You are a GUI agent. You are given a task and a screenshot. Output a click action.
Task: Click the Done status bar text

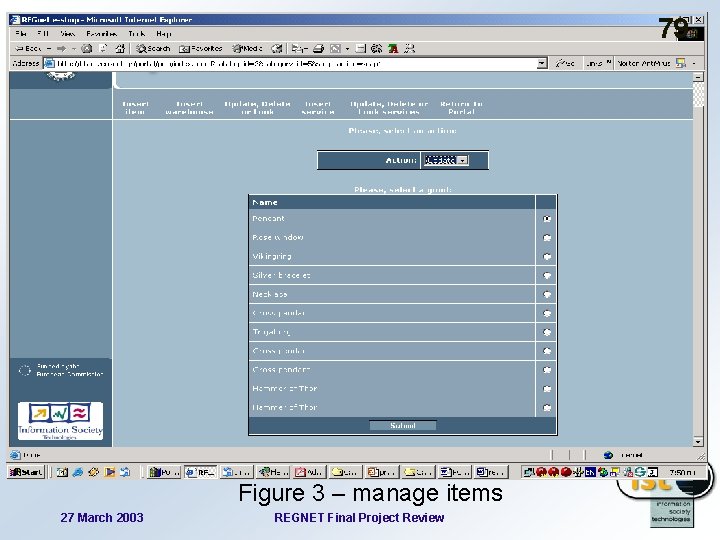31,455
